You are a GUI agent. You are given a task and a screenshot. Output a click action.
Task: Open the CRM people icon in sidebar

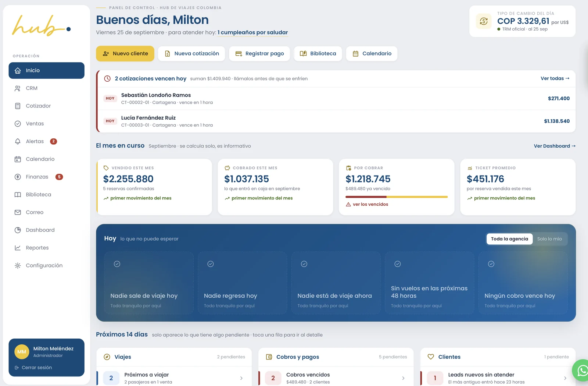click(18, 88)
